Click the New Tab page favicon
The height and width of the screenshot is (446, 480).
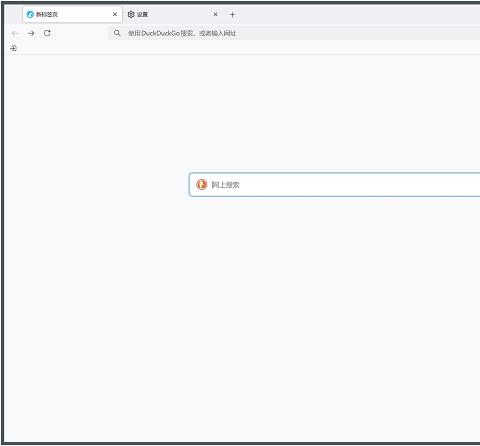(30, 14)
